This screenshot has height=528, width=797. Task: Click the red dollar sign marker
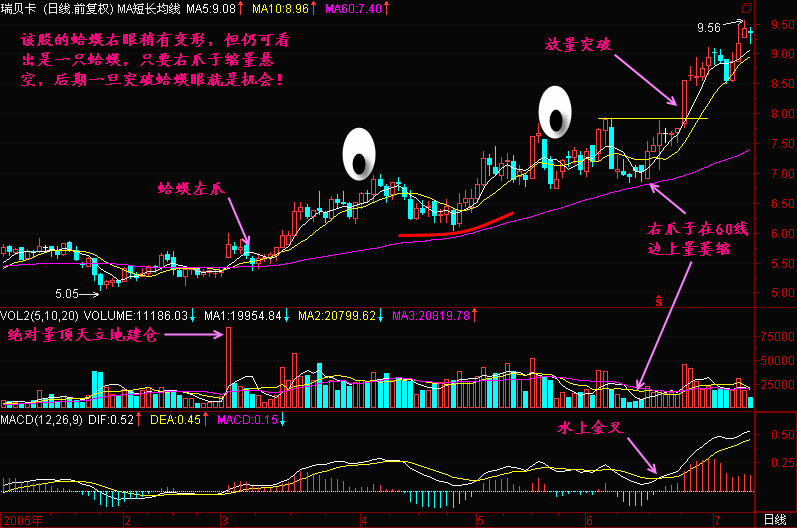point(657,299)
